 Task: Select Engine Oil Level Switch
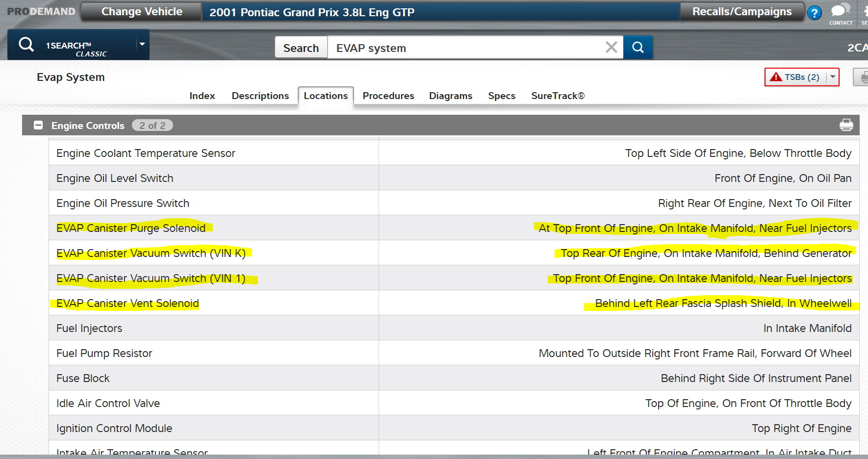click(x=115, y=178)
